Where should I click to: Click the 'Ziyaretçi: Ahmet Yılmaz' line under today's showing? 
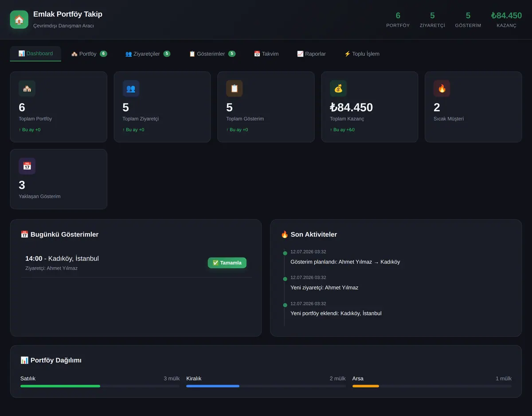(51, 268)
